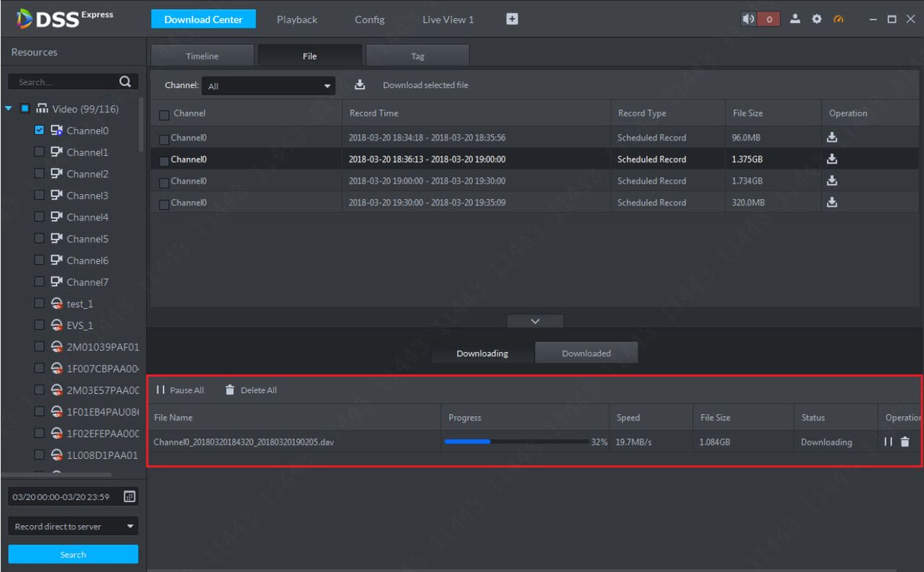The height and width of the screenshot is (572, 924).
Task: Click the Pause All button
Action: pos(180,390)
